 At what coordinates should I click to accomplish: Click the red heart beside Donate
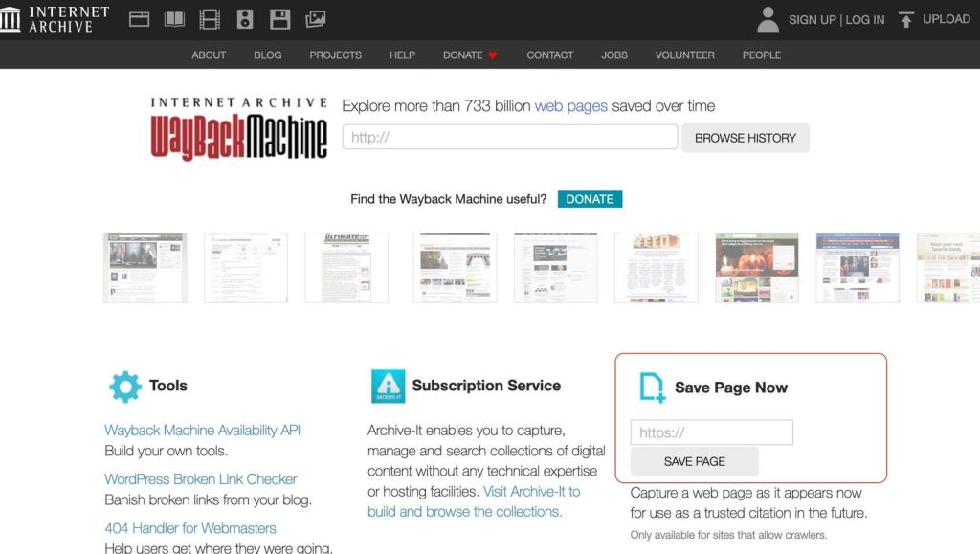coord(493,55)
